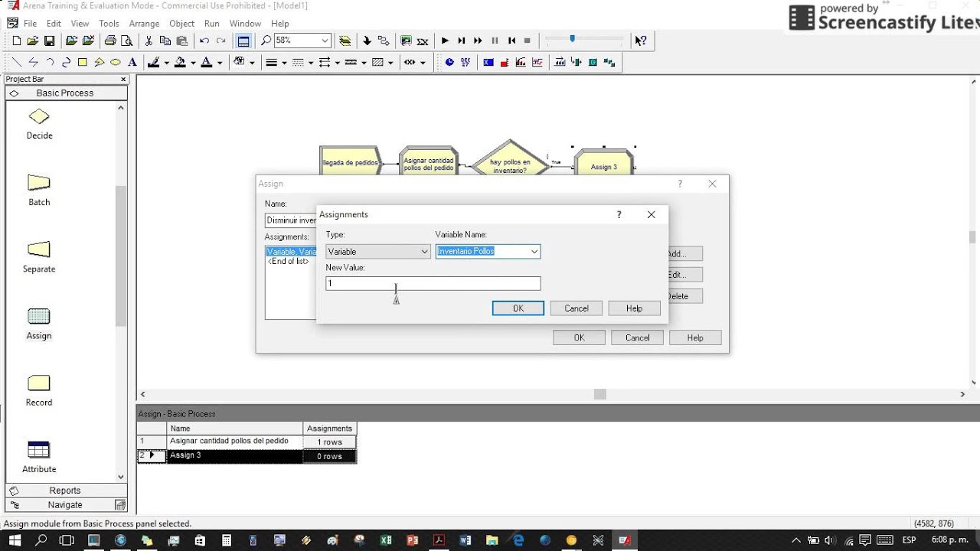Click the '0 rows' Assignments cell
Viewport: 980px width, 551px height.
329,456
